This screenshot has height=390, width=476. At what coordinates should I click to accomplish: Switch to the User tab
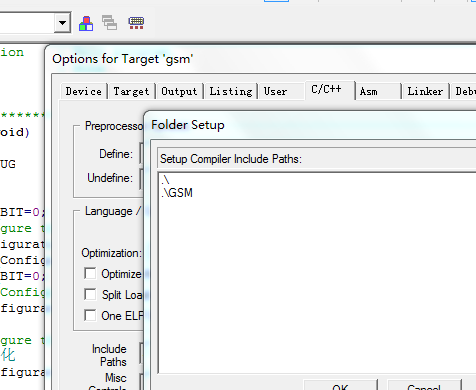pyautogui.click(x=281, y=91)
